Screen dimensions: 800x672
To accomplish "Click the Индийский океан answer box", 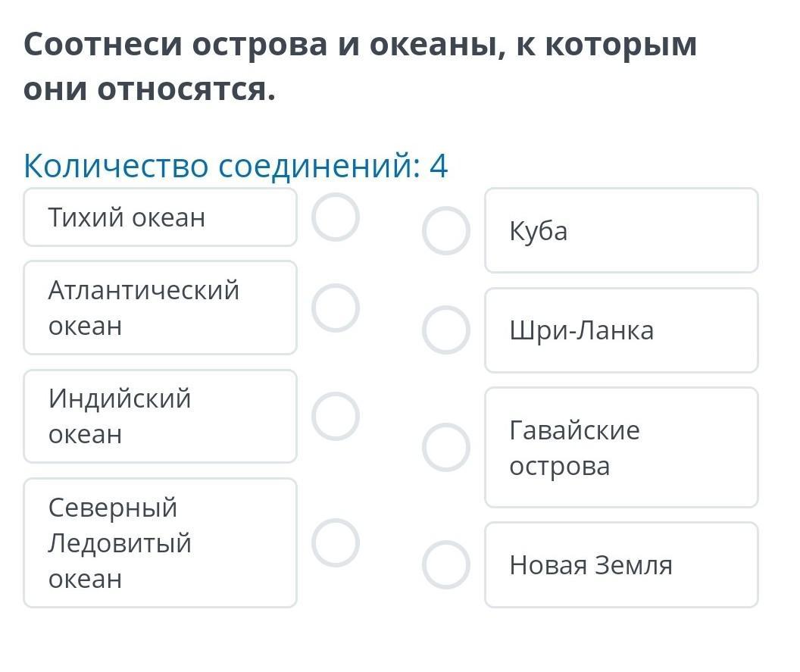I will [160, 417].
